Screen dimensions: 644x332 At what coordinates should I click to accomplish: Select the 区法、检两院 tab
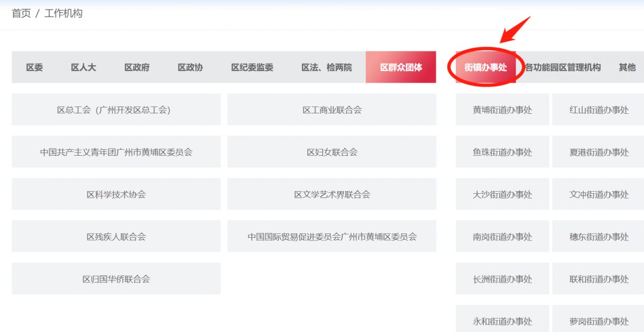(327, 67)
